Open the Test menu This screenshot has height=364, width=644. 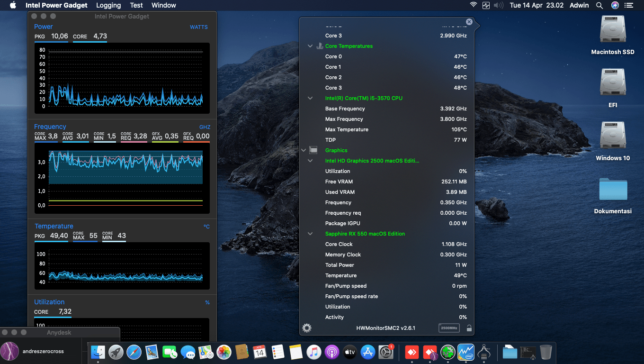[136, 5]
